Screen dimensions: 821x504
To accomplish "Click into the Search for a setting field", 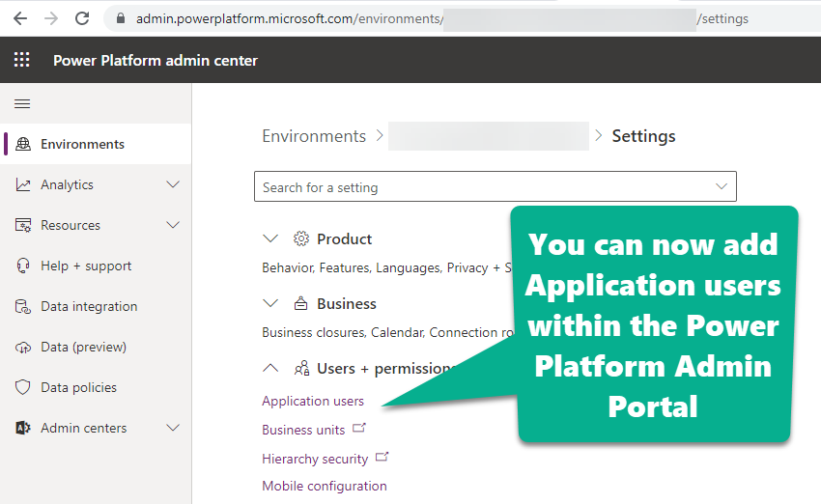I will coord(495,186).
